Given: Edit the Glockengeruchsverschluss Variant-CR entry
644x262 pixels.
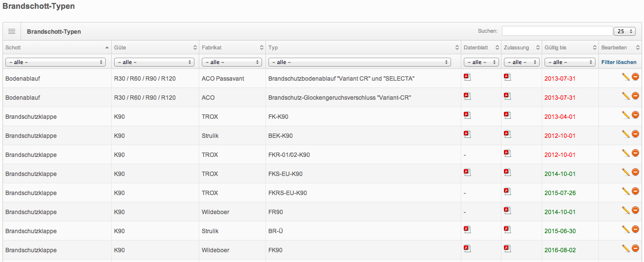Looking at the screenshot, I should click(x=625, y=96).
